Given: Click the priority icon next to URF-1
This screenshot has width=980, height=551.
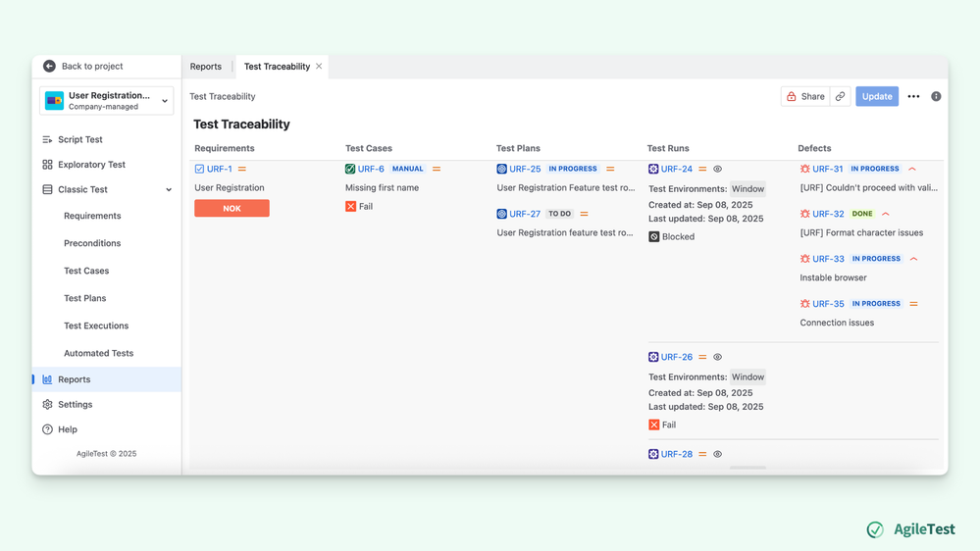Looking at the screenshot, I should pos(242,169).
